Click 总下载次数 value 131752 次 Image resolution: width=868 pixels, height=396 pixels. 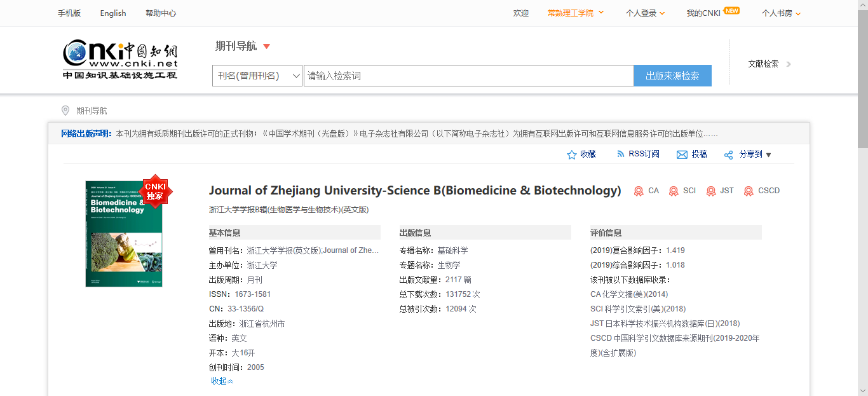(463, 294)
